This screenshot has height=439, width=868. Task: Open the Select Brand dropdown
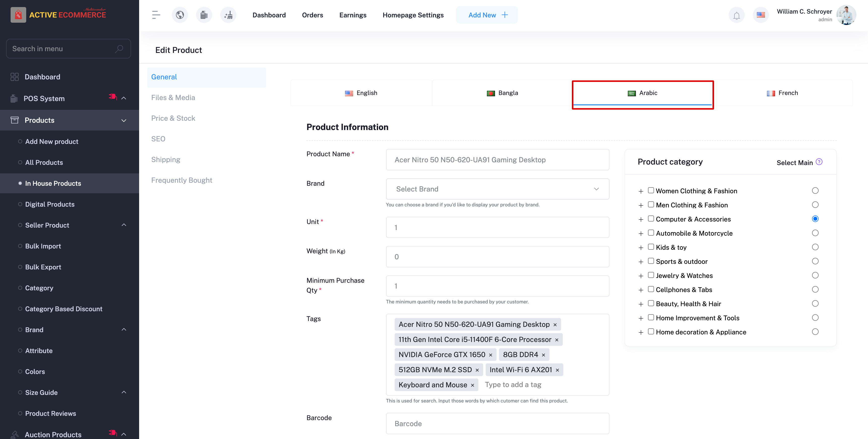tap(497, 189)
